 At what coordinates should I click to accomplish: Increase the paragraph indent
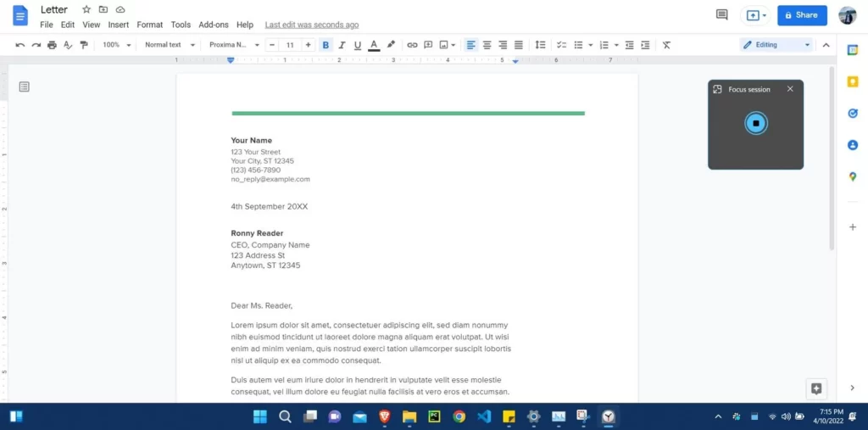[x=645, y=45]
